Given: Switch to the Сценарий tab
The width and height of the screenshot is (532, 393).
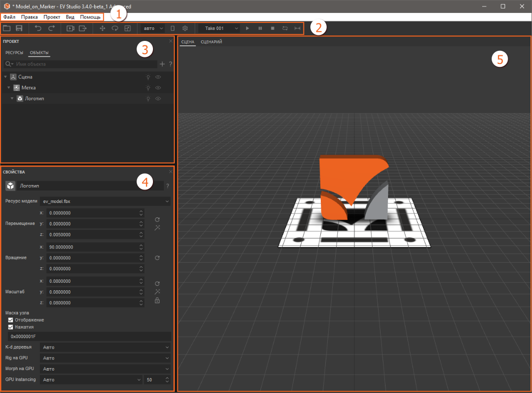Looking at the screenshot, I should coord(211,42).
